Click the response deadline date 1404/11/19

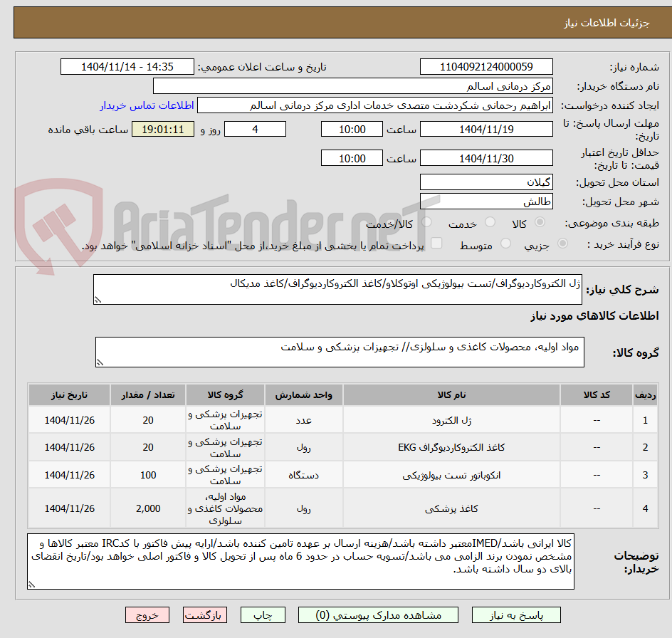point(486,129)
